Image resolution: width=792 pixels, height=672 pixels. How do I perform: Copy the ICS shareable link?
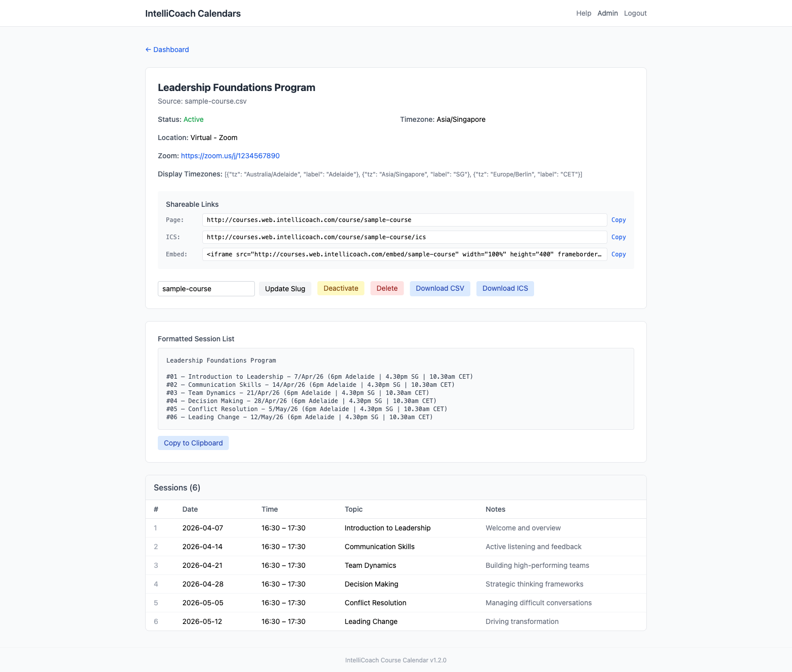[618, 237]
